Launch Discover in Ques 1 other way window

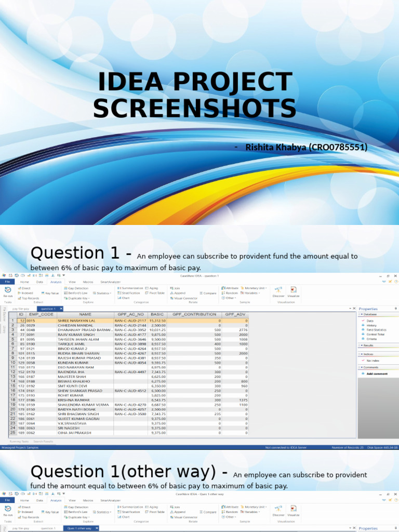(278, 511)
